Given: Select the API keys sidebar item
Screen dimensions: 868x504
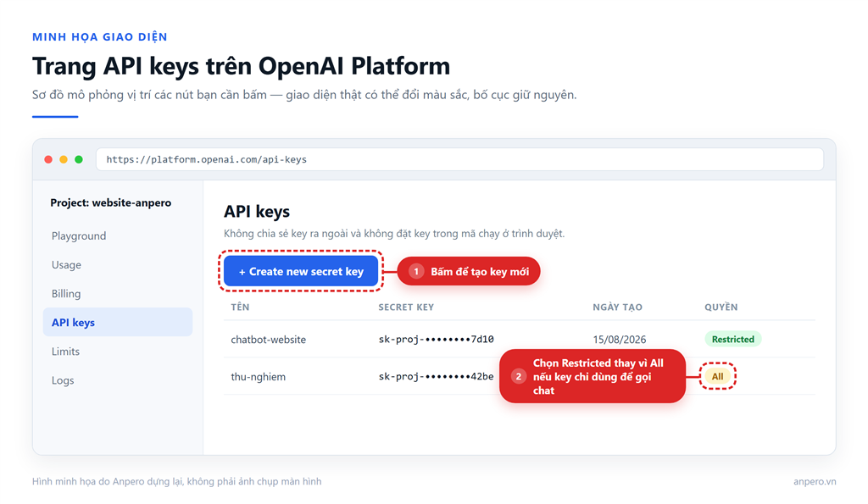Looking at the screenshot, I should coord(118,322).
